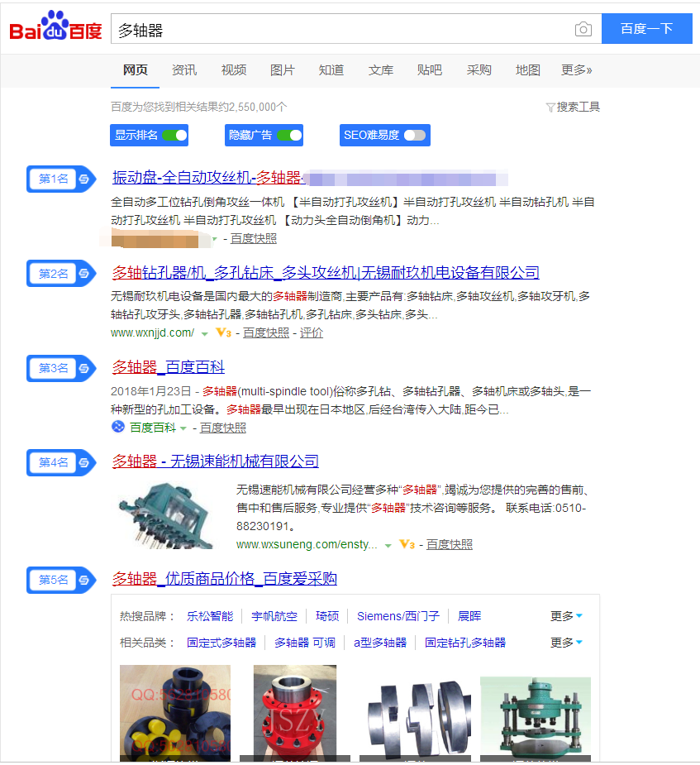Select the 宇帆航空 brand link
Viewport: 700px width, 765px height.
(274, 616)
